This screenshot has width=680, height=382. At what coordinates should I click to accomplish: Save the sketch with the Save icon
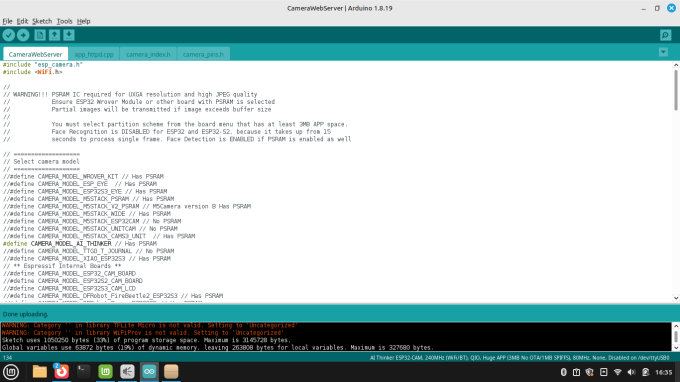[69, 35]
